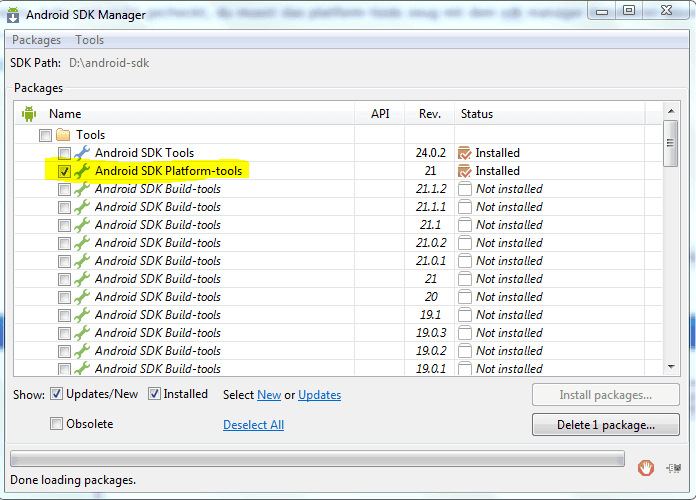Click wrench icon of Build-tools rev 21.1
Image resolution: width=696 pixels, height=500 pixels.
(x=82, y=225)
